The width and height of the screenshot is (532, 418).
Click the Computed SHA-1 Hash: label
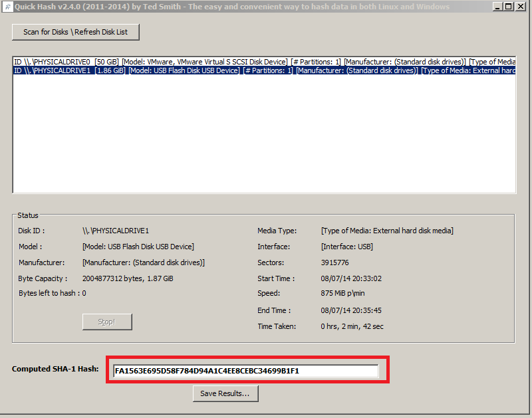coord(55,369)
